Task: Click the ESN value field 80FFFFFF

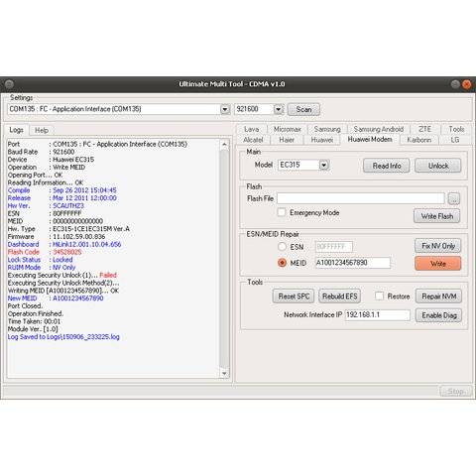Action: tap(334, 247)
